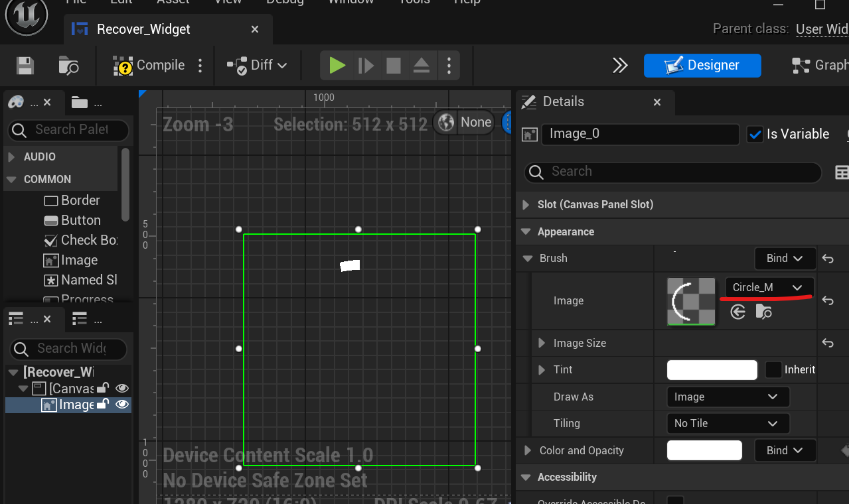849x504 pixels.
Task: Close the Recover_Widget tab
Action: (x=255, y=29)
